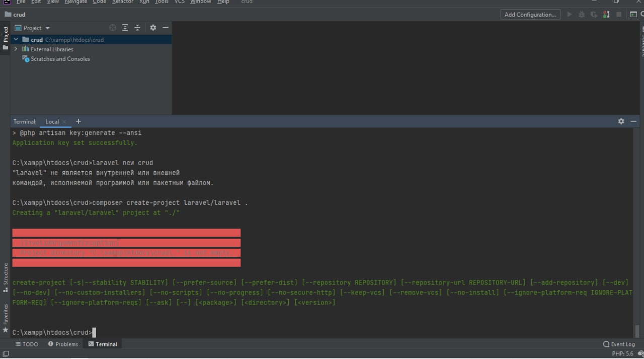Select the crud C:\xampp\htdocs\crud tree row

click(91, 39)
